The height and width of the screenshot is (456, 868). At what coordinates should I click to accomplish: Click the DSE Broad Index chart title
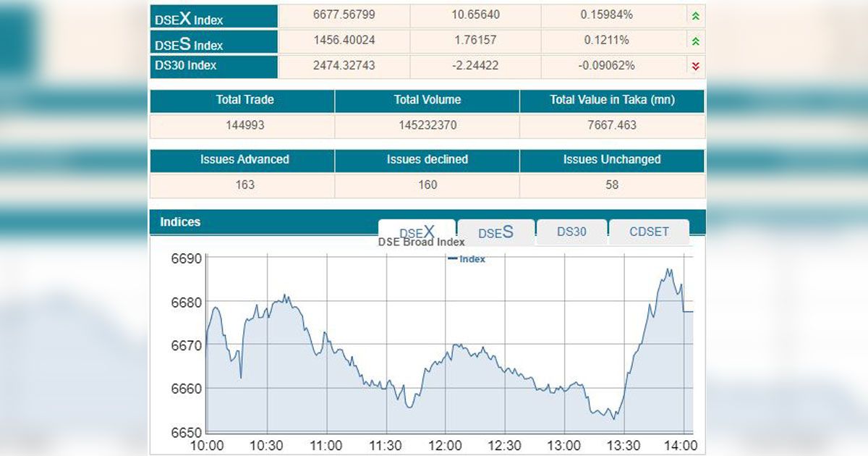(x=422, y=242)
